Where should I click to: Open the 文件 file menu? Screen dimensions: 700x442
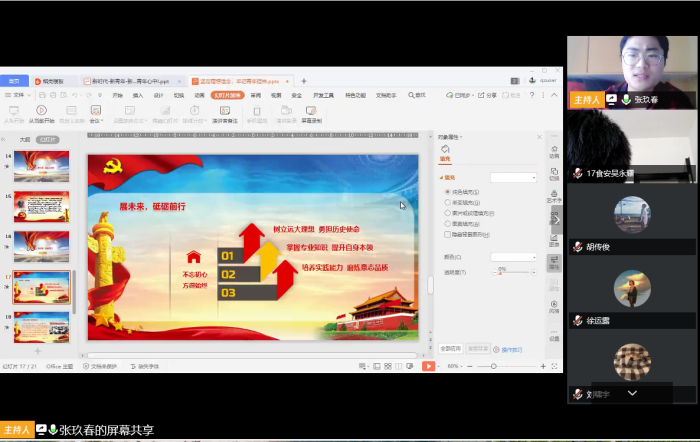click(16, 95)
